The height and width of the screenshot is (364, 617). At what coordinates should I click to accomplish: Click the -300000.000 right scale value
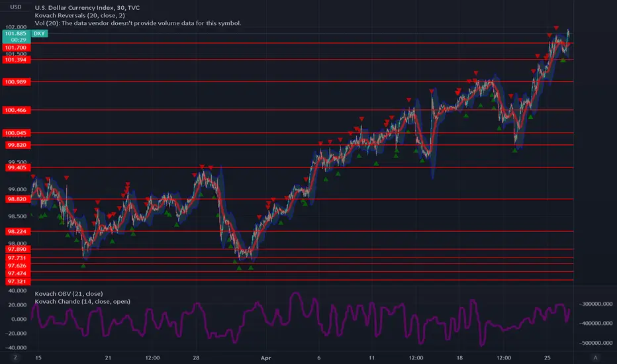click(596, 304)
